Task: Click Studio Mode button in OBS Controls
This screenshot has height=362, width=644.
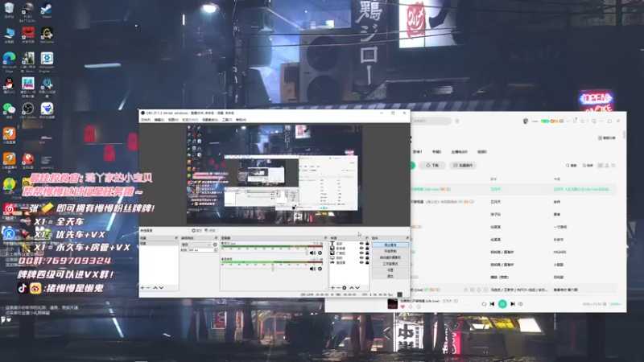Action: 390,264
